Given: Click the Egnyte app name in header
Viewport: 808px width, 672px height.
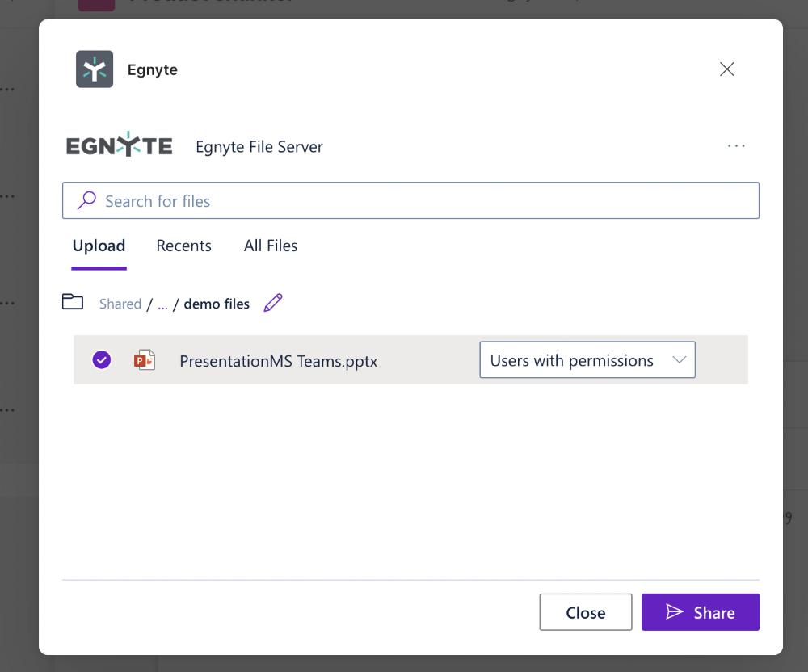Looking at the screenshot, I should [x=153, y=69].
